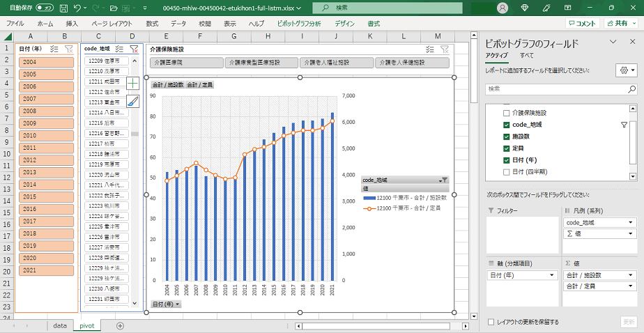Select 2010 in the year slicer

pyautogui.click(x=47, y=136)
